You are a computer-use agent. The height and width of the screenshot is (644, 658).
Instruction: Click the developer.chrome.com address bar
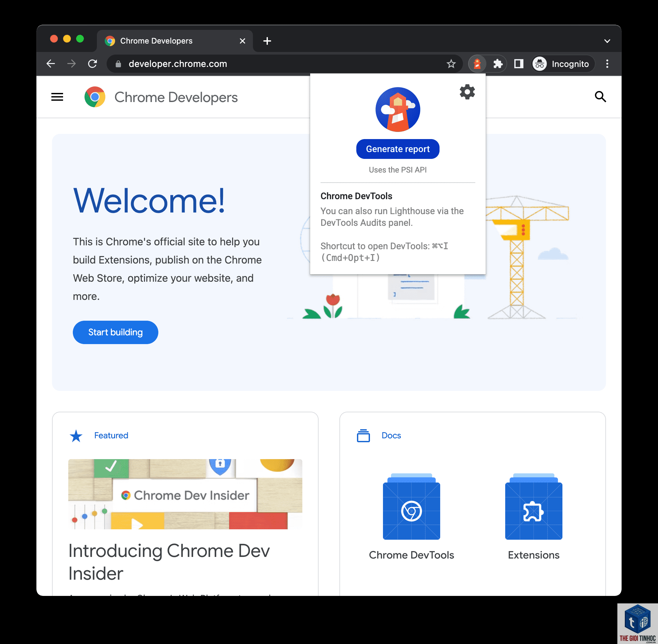tap(284, 64)
